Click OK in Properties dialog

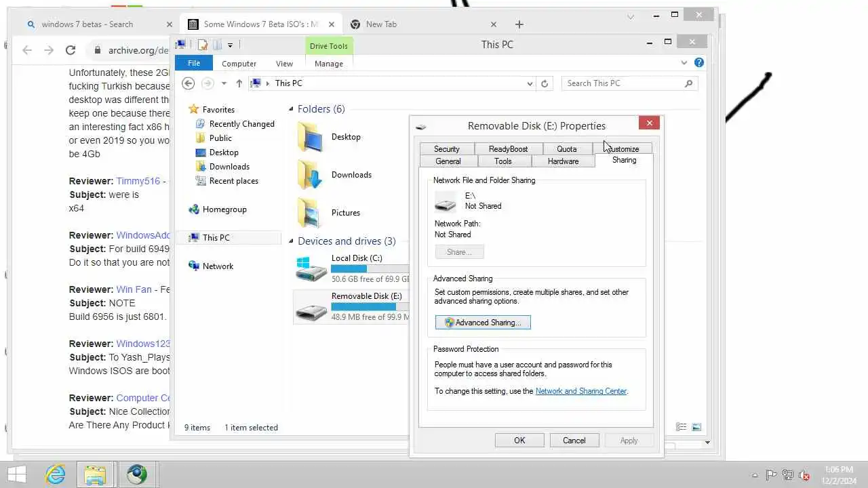click(x=519, y=441)
